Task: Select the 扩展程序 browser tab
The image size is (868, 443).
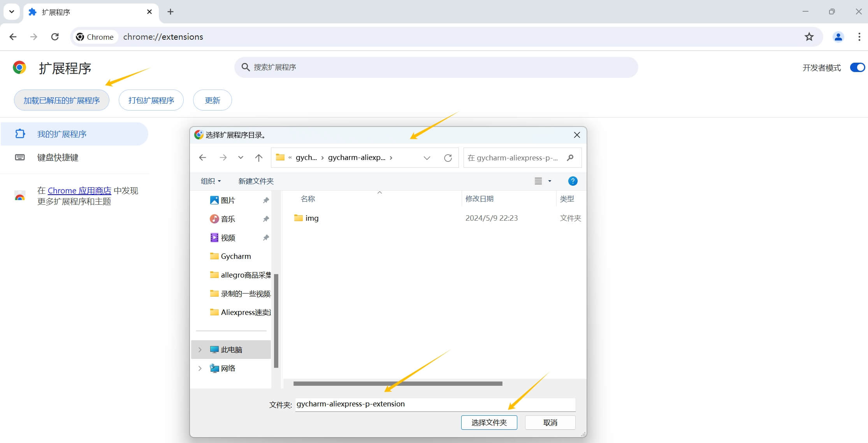Action: point(91,12)
